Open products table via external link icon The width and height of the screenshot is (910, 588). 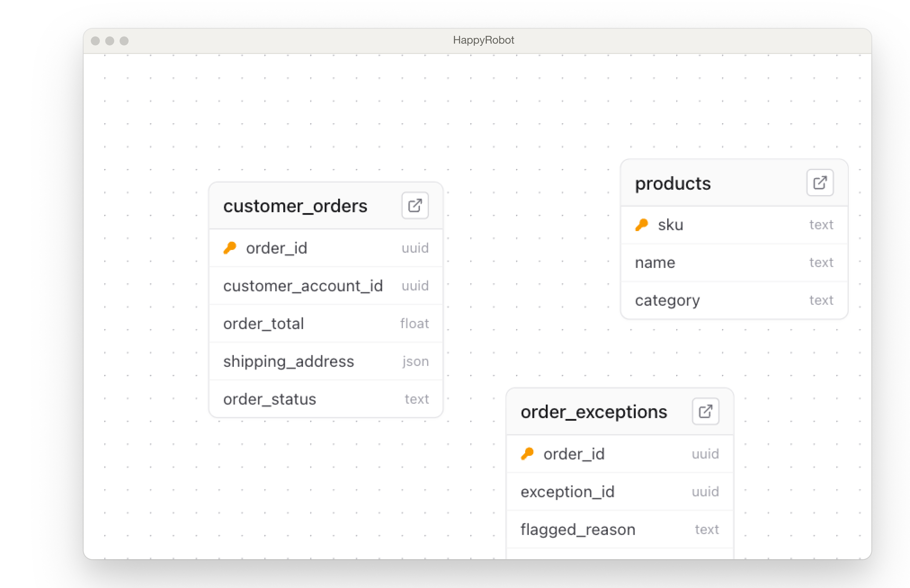point(819,183)
